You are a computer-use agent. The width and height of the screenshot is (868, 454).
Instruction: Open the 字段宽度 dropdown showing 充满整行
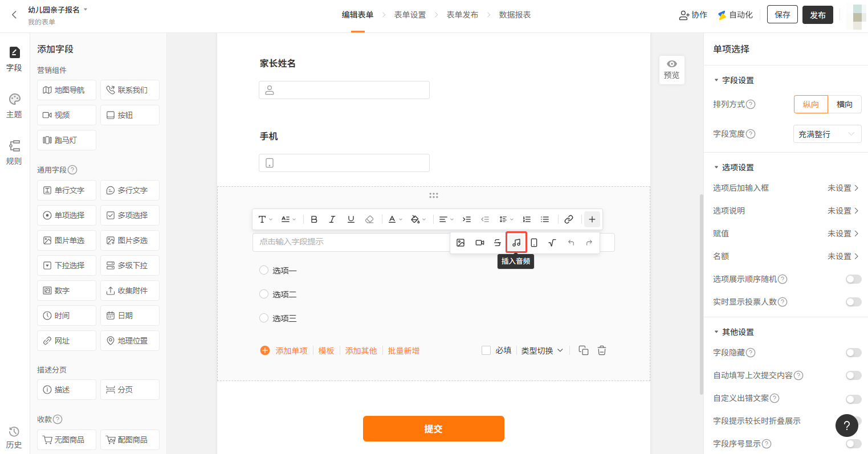coord(827,134)
